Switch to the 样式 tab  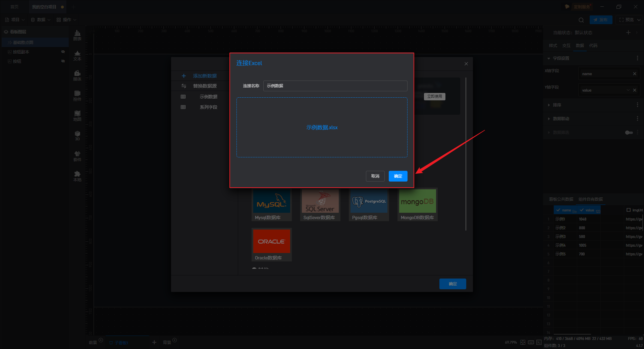(553, 46)
